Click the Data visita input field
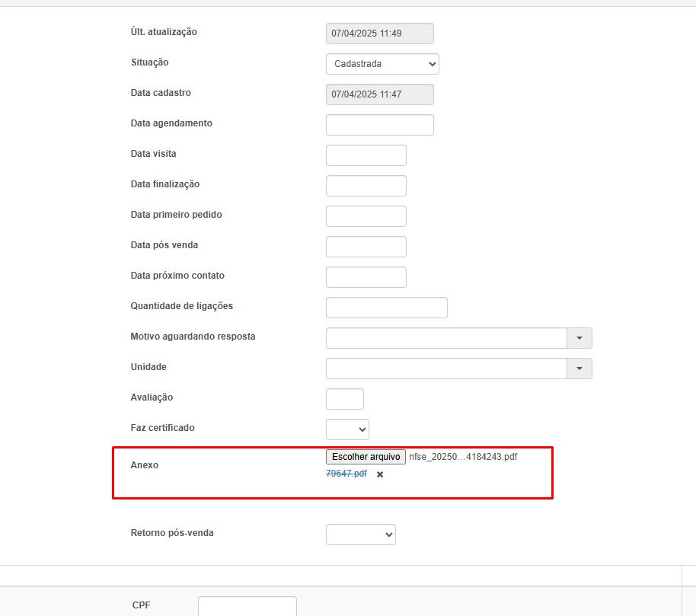The height and width of the screenshot is (616, 696). point(366,155)
